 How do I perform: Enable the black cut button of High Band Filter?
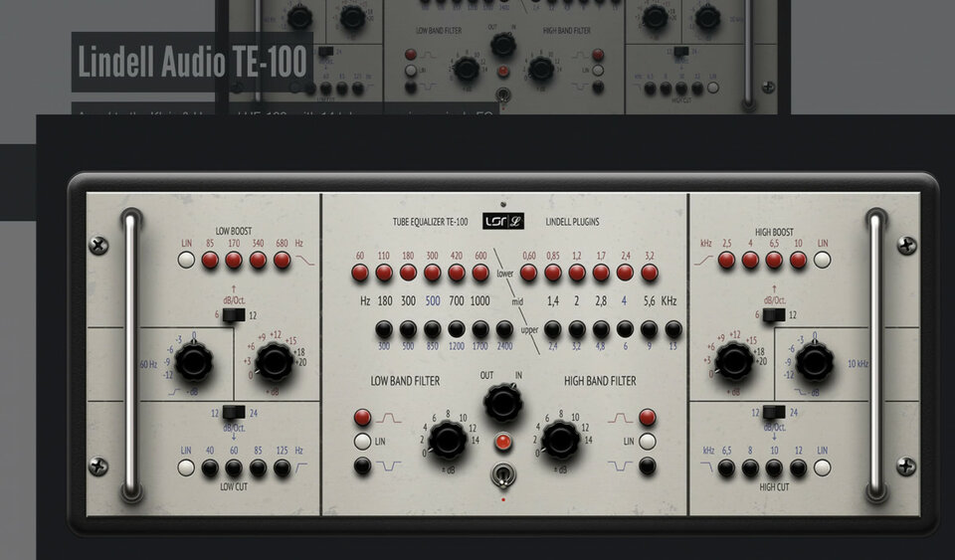(x=648, y=466)
